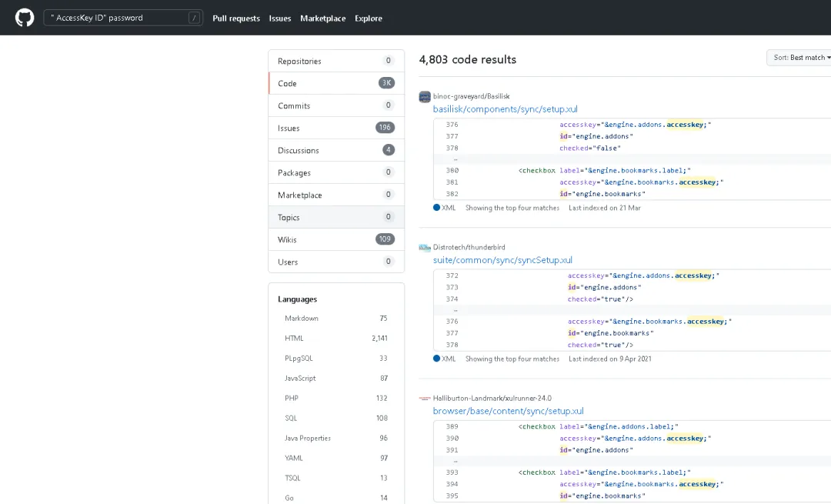Open the binoc-graveyard/Basilisk repository link
831x504 pixels.
[x=471, y=96]
